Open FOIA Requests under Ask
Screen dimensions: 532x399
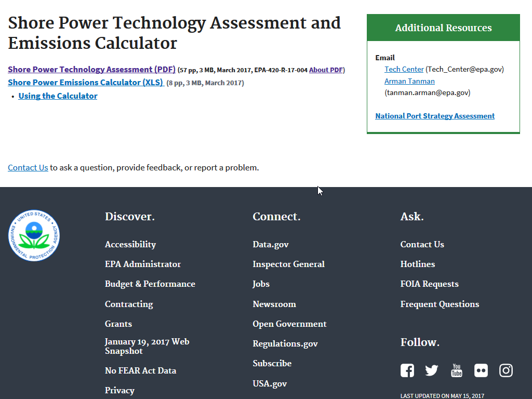click(429, 284)
